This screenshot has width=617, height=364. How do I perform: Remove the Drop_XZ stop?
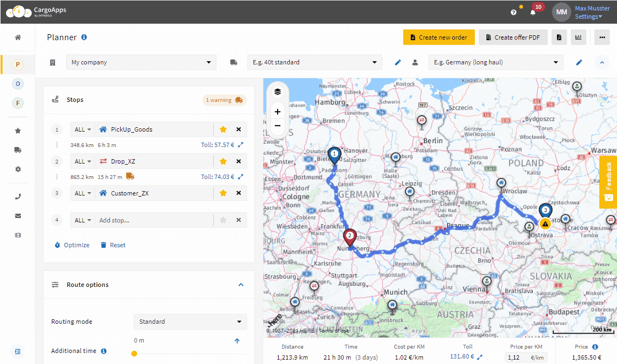click(x=239, y=161)
